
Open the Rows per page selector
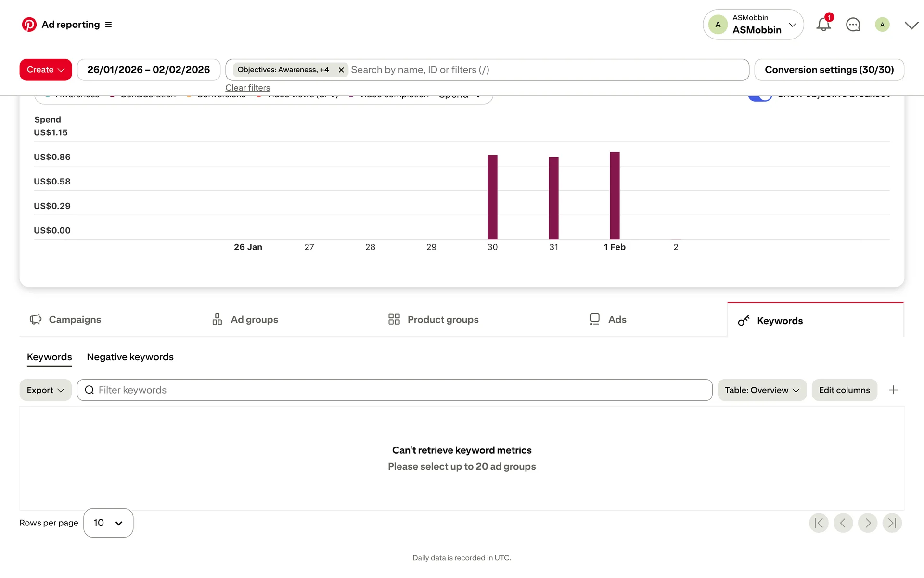coord(108,523)
